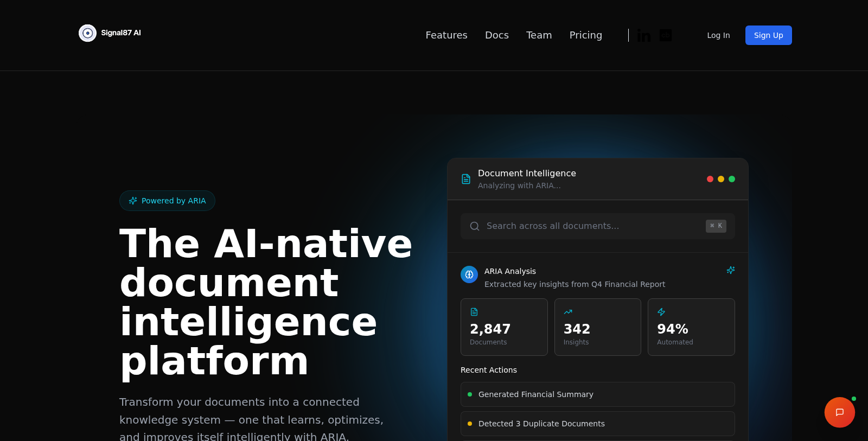Click the trend icon on Insights card
Image resolution: width=868 pixels, height=441 pixels.
click(568, 312)
